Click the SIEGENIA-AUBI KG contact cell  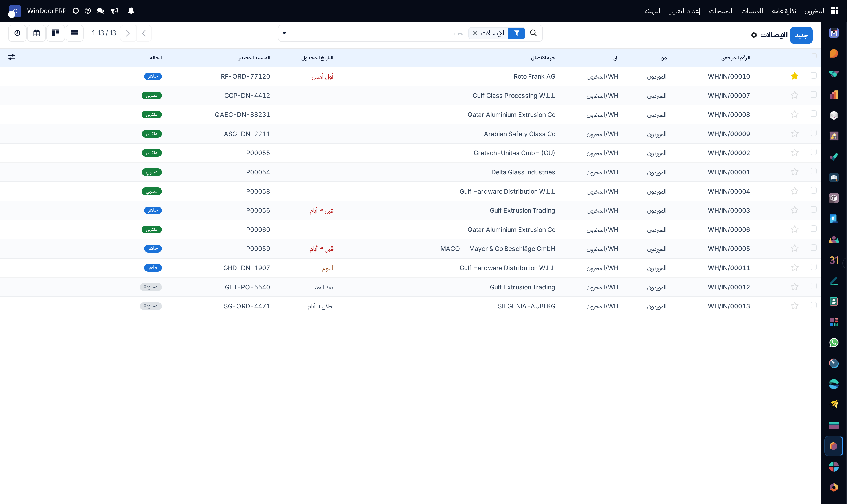pyautogui.click(x=526, y=306)
